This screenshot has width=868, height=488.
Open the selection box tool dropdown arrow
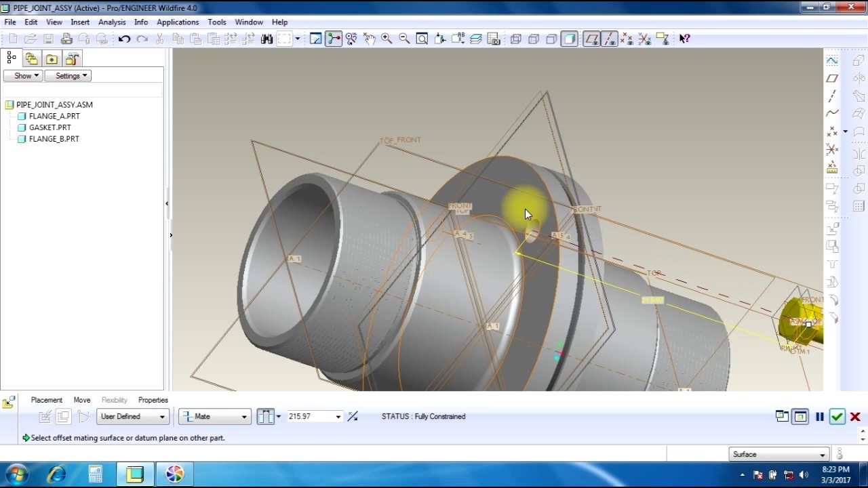(297, 39)
